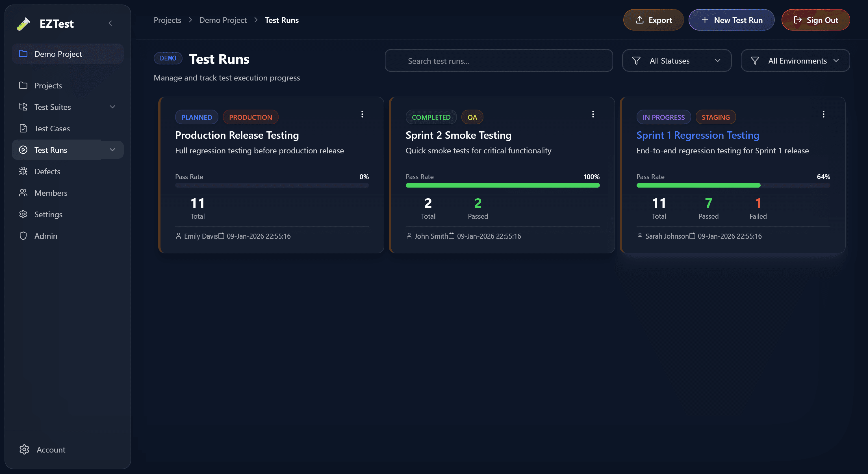
Task: Click the search test runs input field
Action: pos(499,61)
